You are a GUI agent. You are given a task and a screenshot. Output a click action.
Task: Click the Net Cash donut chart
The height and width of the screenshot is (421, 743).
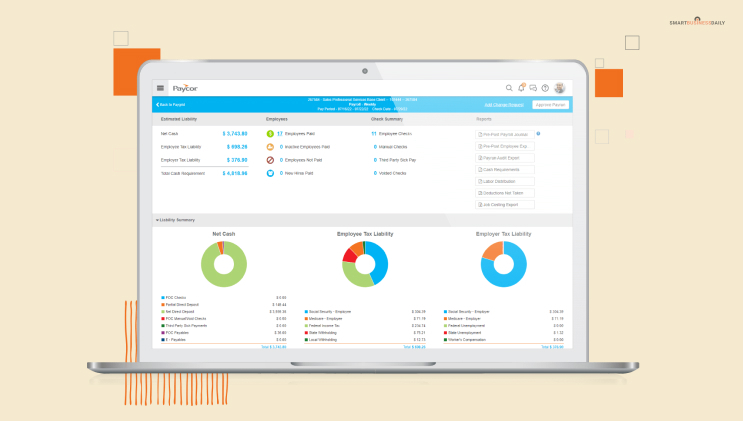tap(224, 264)
